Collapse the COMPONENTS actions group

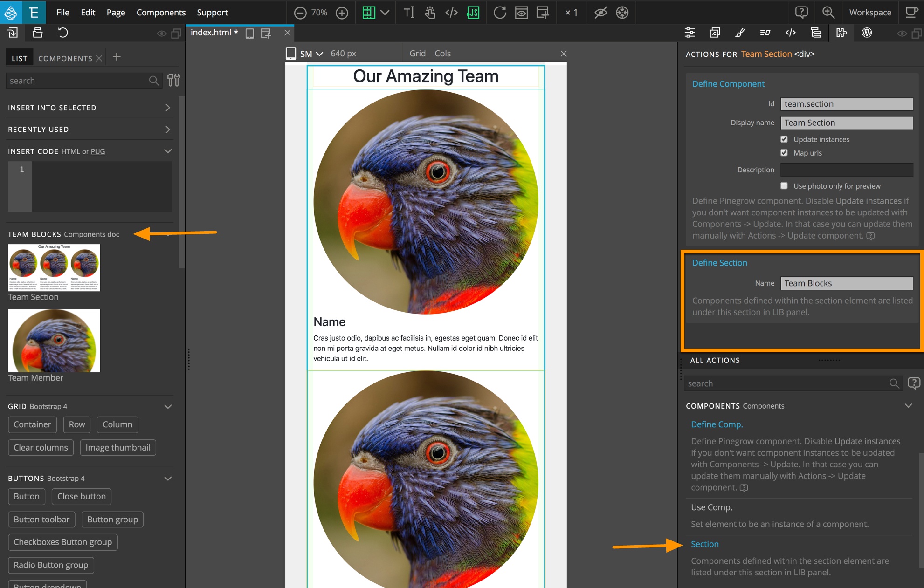[908, 405]
